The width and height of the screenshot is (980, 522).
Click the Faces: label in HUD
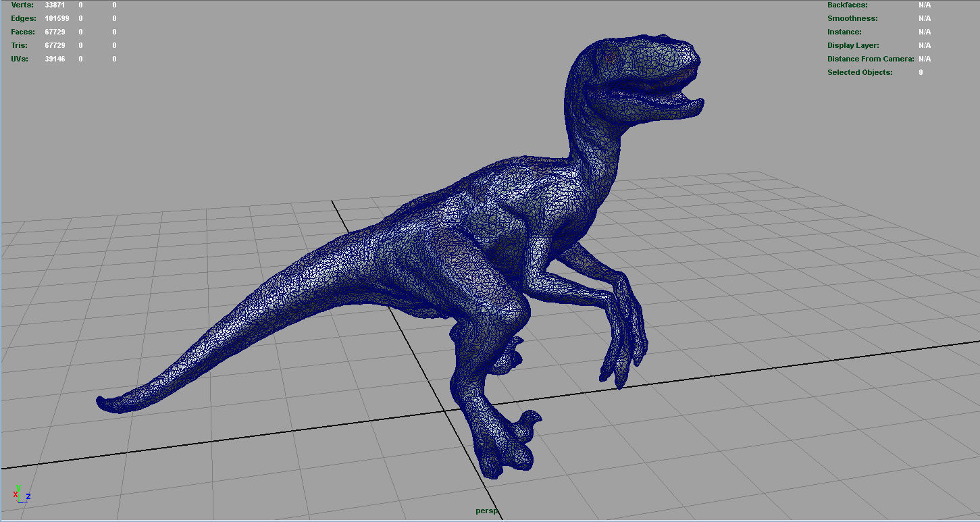(x=23, y=32)
